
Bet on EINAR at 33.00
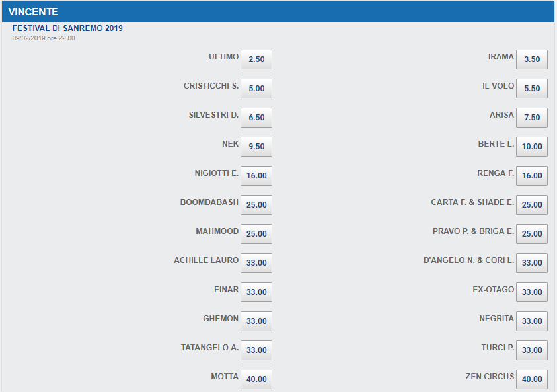256,292
